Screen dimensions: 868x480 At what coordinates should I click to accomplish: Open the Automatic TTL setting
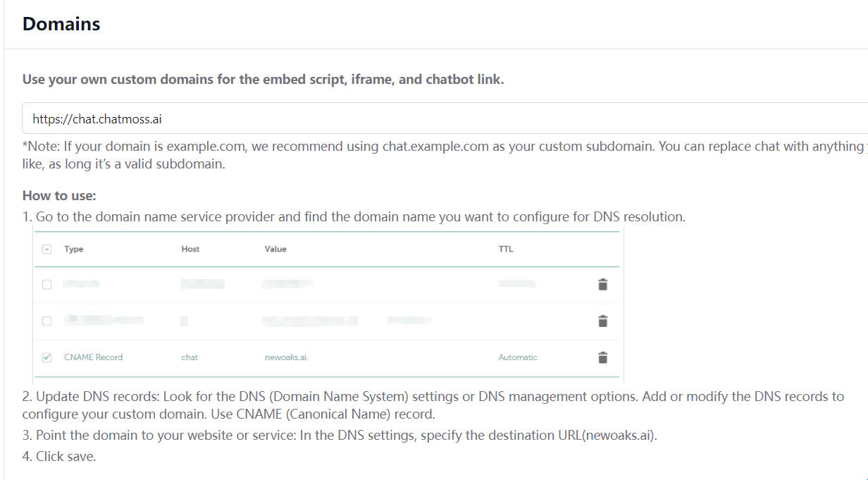[518, 357]
